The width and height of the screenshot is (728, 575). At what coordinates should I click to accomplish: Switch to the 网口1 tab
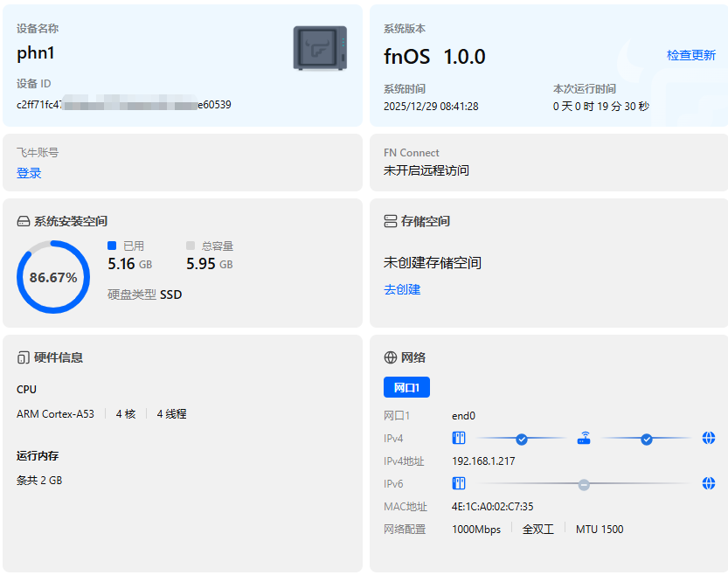(406, 385)
